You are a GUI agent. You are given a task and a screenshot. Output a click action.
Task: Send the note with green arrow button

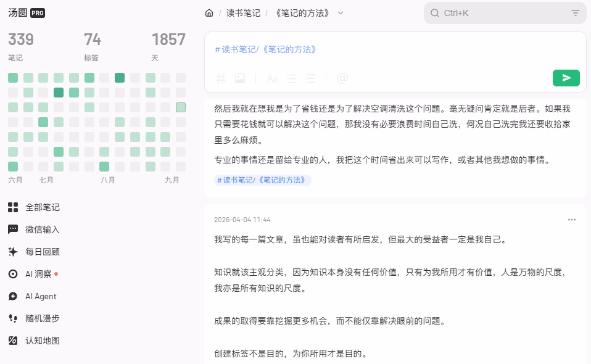(566, 78)
